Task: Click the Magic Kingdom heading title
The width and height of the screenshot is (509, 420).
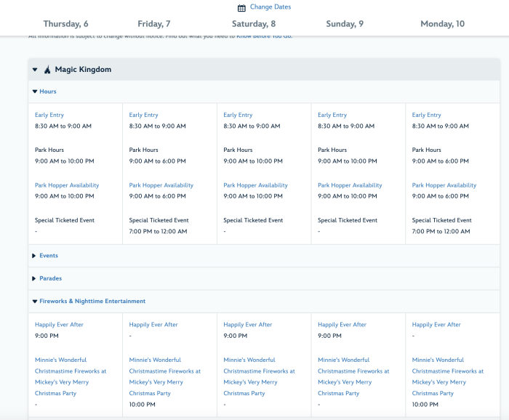Action: tap(83, 70)
